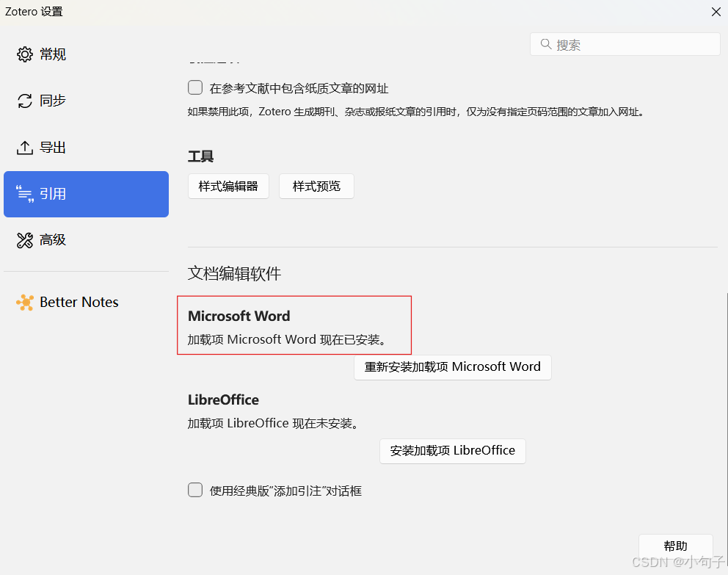Open the 样式预览 tool
Screen dimensions: 728x575
coord(316,187)
